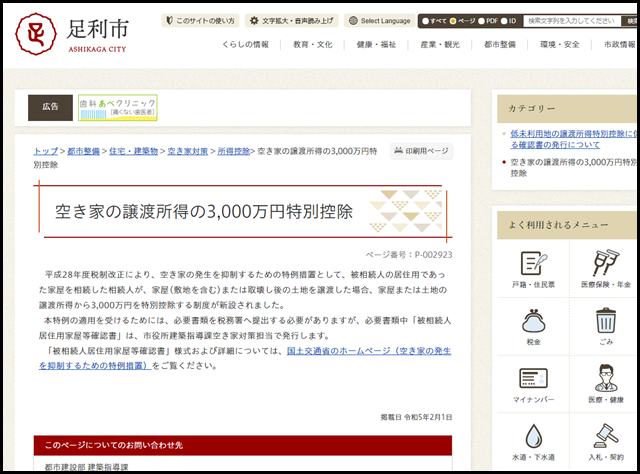Click the ページ番号 P-002923 text

pos(409,255)
